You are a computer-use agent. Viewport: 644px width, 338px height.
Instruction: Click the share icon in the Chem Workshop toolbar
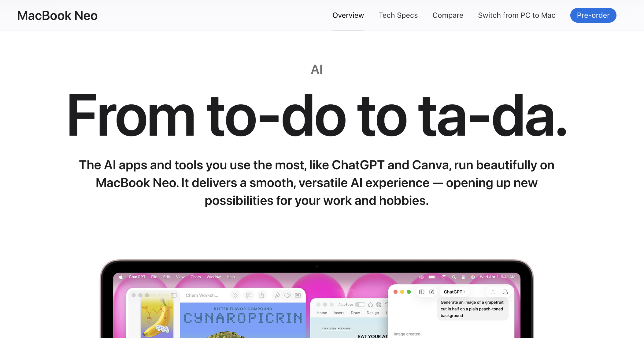click(262, 295)
